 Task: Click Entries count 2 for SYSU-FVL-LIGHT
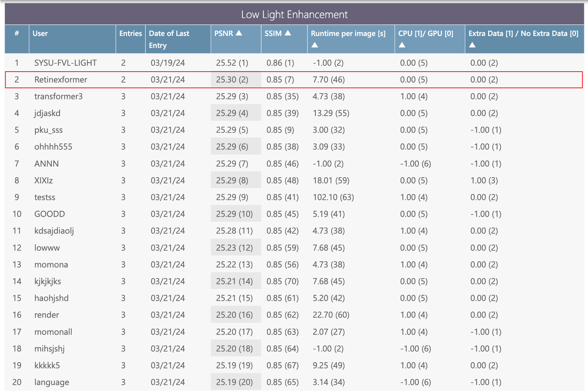tap(123, 63)
